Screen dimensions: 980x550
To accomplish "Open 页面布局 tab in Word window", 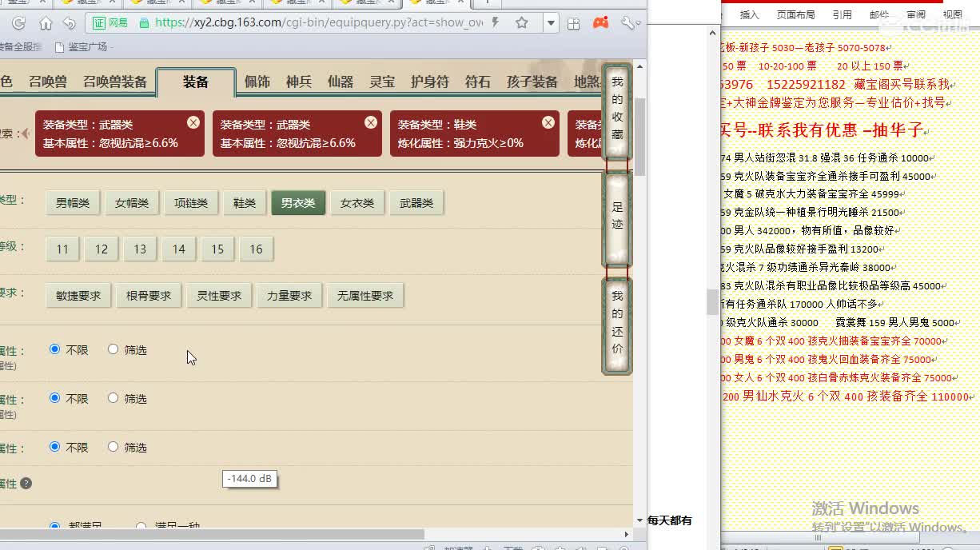I will 795,14.
